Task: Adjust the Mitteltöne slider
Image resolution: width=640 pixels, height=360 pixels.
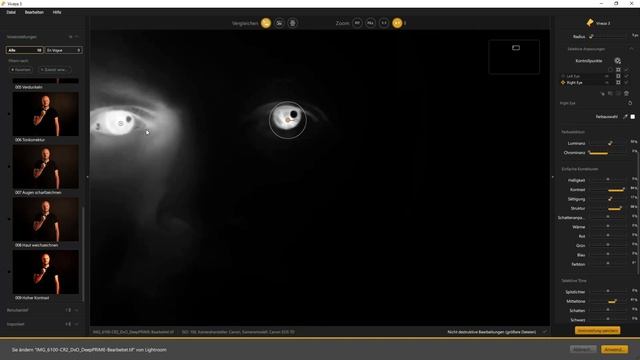Action: tap(607, 301)
